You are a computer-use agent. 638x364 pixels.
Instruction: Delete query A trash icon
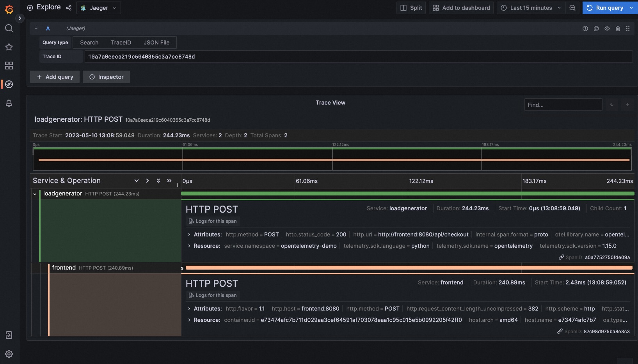pos(618,28)
